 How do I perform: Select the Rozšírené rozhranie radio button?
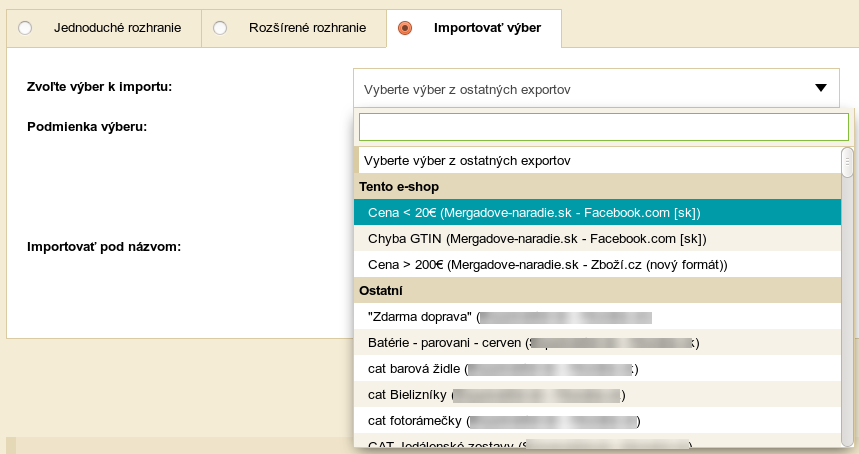(x=221, y=28)
